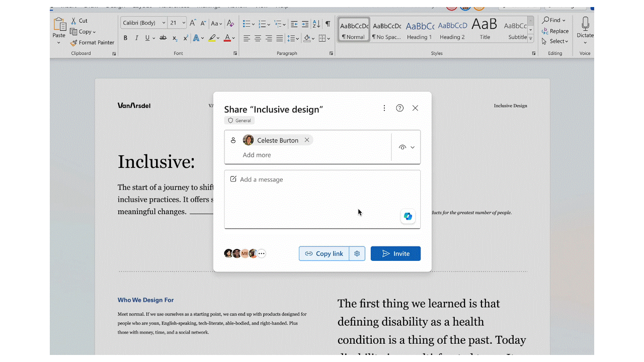Apply strikethrough formatting

[163, 38]
